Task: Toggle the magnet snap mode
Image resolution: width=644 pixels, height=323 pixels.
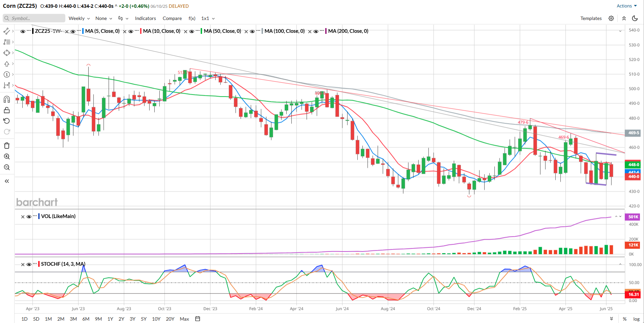Action: pyautogui.click(x=7, y=99)
